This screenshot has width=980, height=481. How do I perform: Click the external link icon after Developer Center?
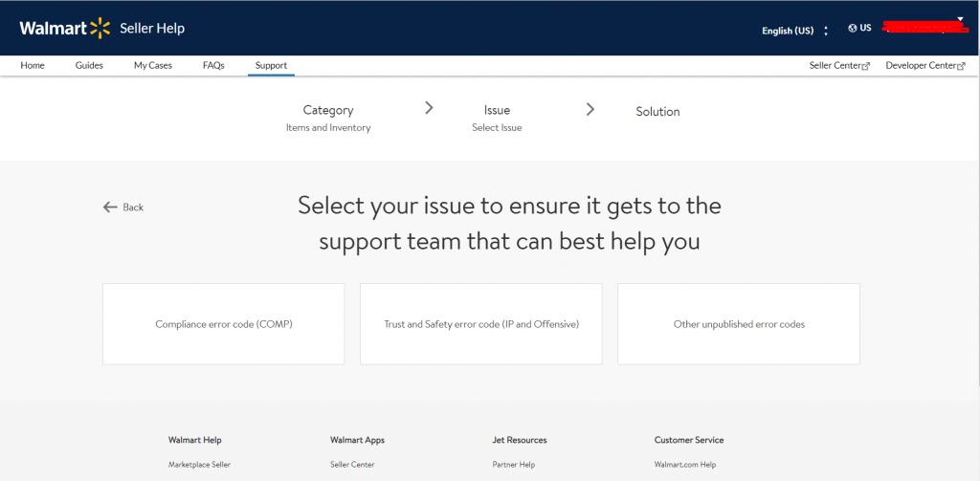961,66
